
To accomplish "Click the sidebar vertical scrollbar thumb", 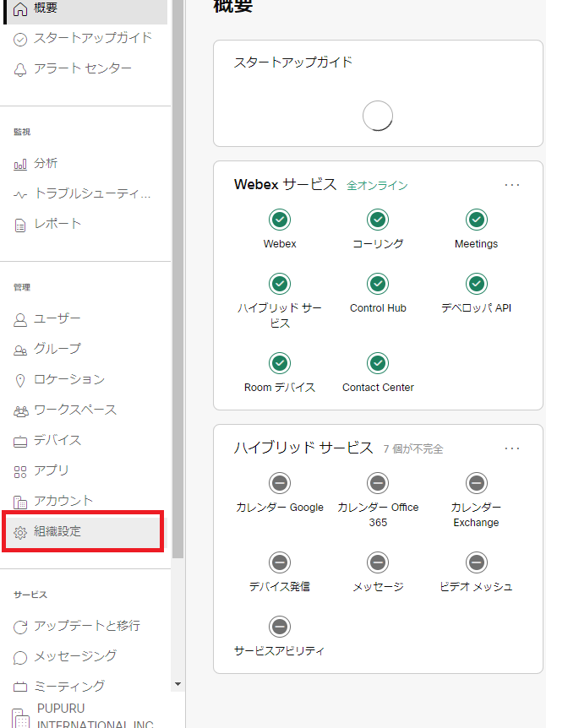I will coord(177,279).
